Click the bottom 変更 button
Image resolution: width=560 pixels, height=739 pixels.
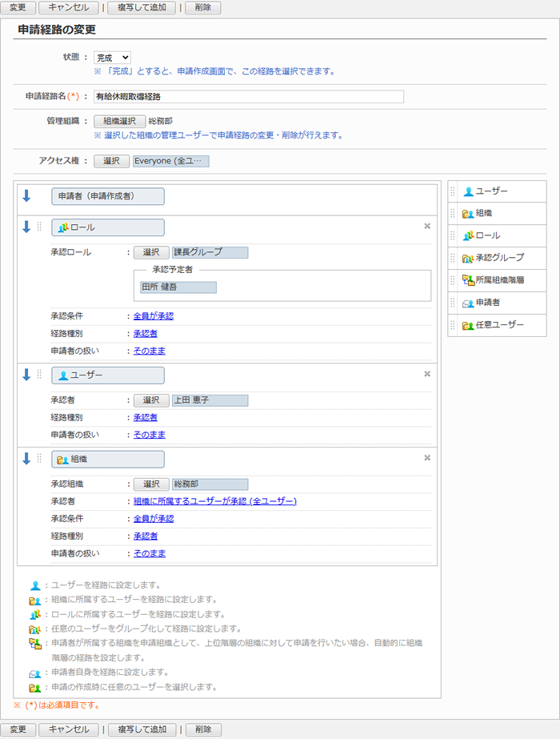(18, 729)
